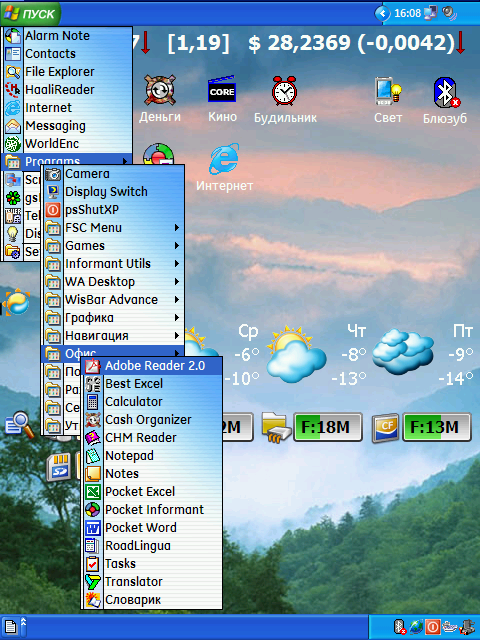Click the Pocket Excel icon
Screen dimensions: 480x640
pyautogui.click(x=93, y=491)
